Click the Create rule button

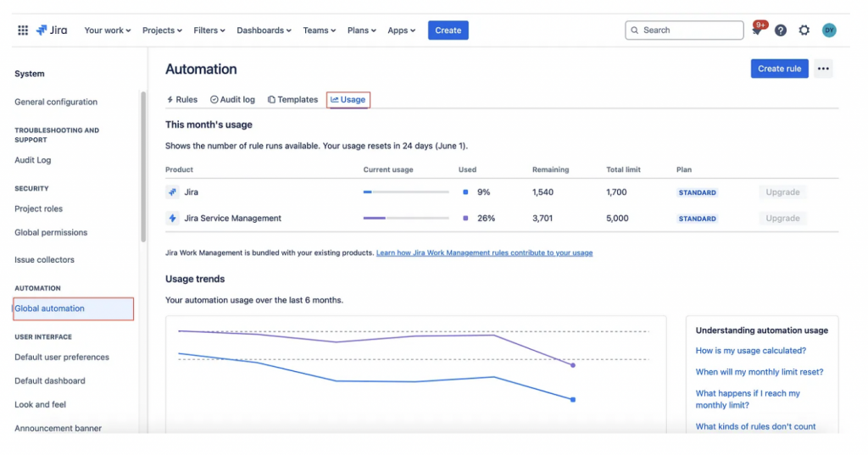point(780,69)
